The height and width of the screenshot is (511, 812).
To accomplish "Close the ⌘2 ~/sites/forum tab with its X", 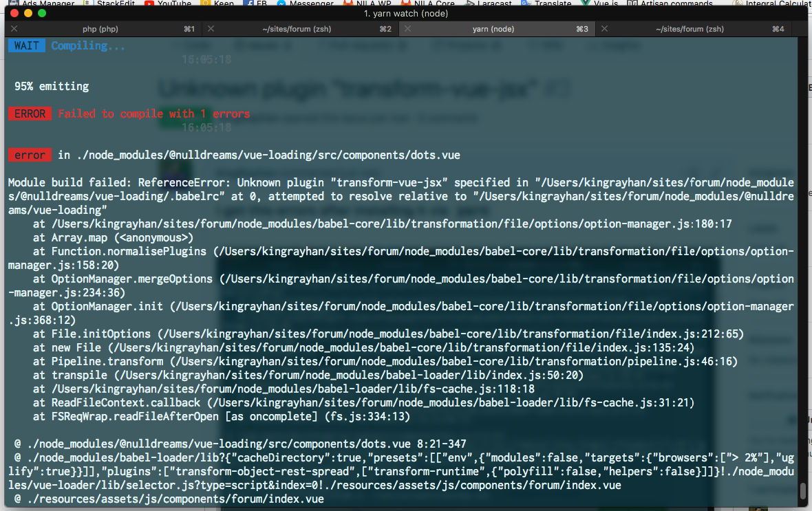I will 211,29.
